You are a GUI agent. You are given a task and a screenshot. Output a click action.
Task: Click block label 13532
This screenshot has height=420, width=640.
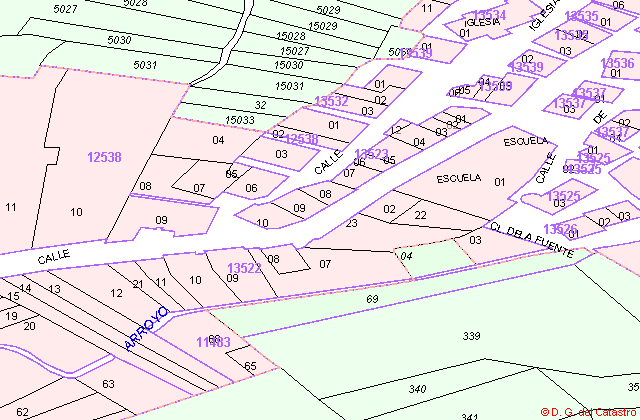[x=331, y=101]
